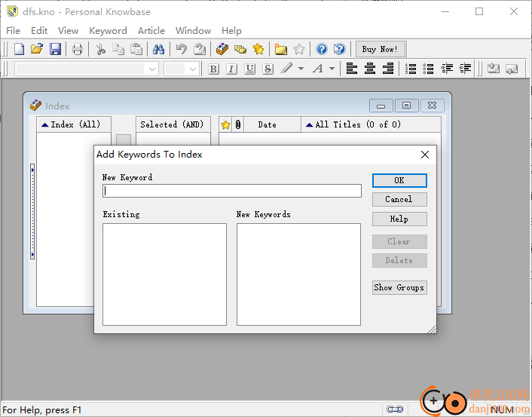Click the Undo arrow icon
Screen dimensions: 532x417
(x=181, y=49)
